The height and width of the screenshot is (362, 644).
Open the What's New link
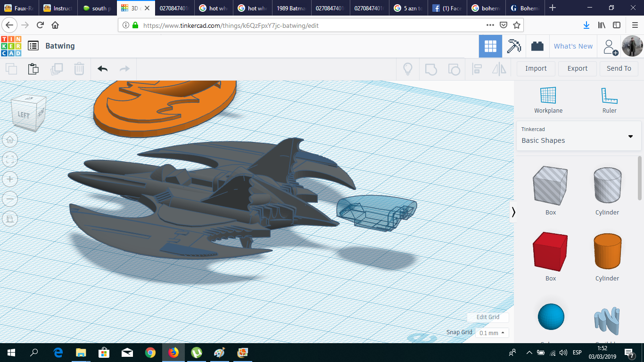tap(573, 46)
